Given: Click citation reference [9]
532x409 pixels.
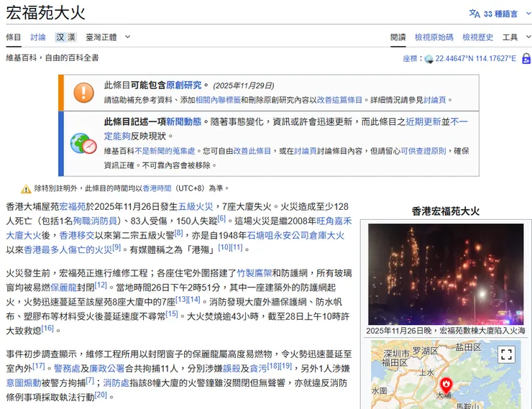Looking at the screenshot, I should (116, 247).
